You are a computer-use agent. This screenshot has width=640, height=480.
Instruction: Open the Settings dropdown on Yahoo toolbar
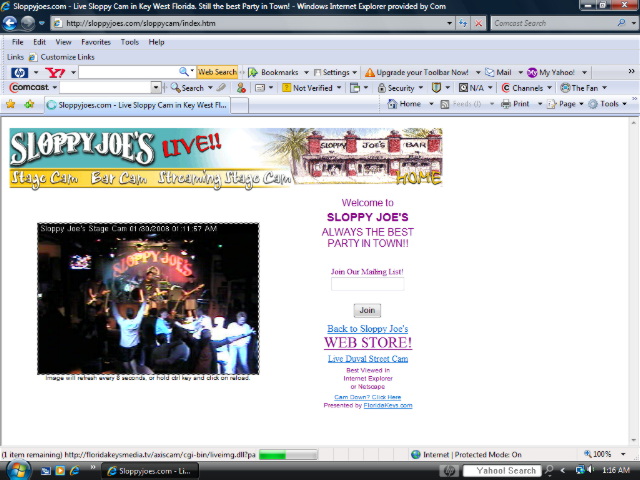354,73
